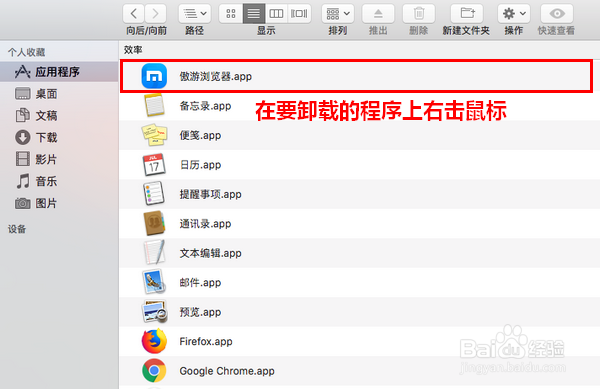
Task: Select the 邮件 Mail app icon
Action: pos(154,282)
